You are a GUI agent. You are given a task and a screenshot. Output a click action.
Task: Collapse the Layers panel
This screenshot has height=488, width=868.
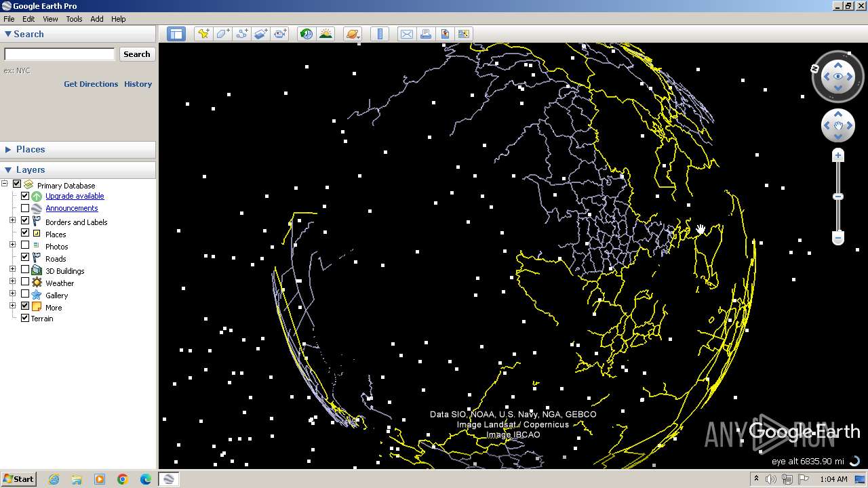(x=8, y=169)
